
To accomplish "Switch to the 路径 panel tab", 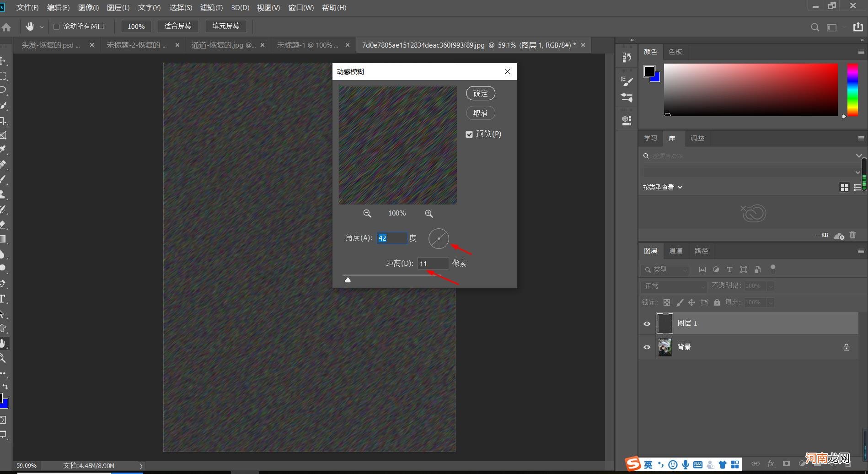I will tap(701, 251).
